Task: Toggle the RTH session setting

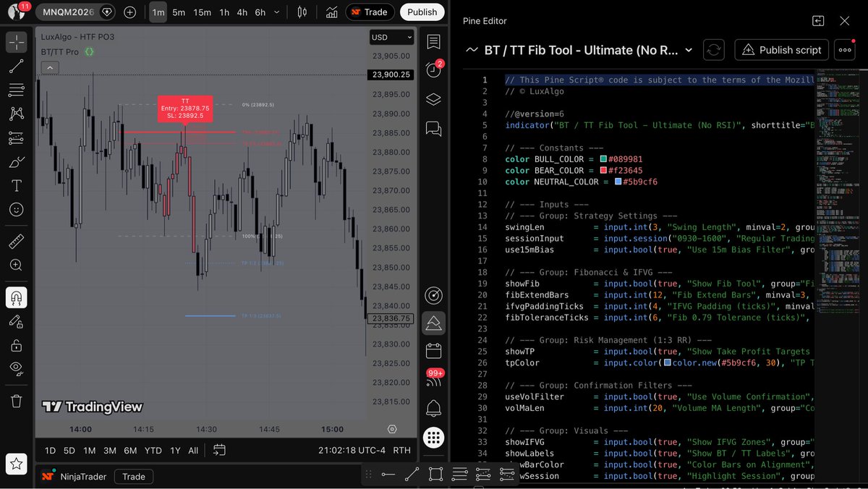Action: coord(401,450)
